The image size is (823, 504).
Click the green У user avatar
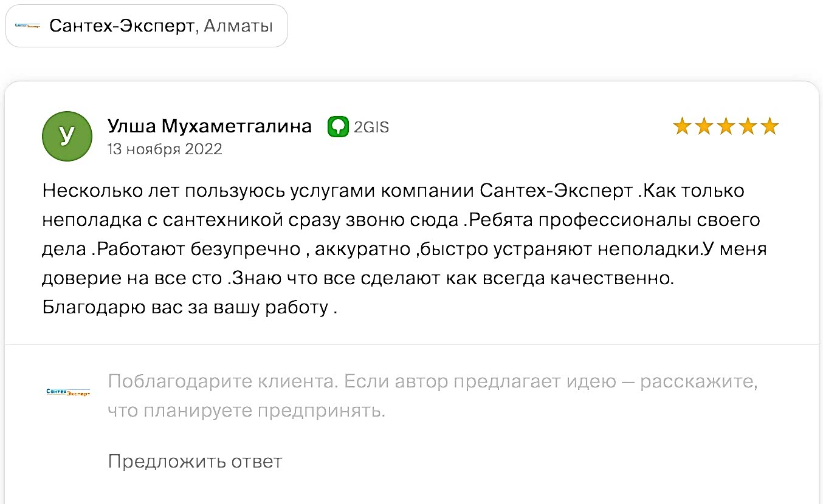point(67,136)
